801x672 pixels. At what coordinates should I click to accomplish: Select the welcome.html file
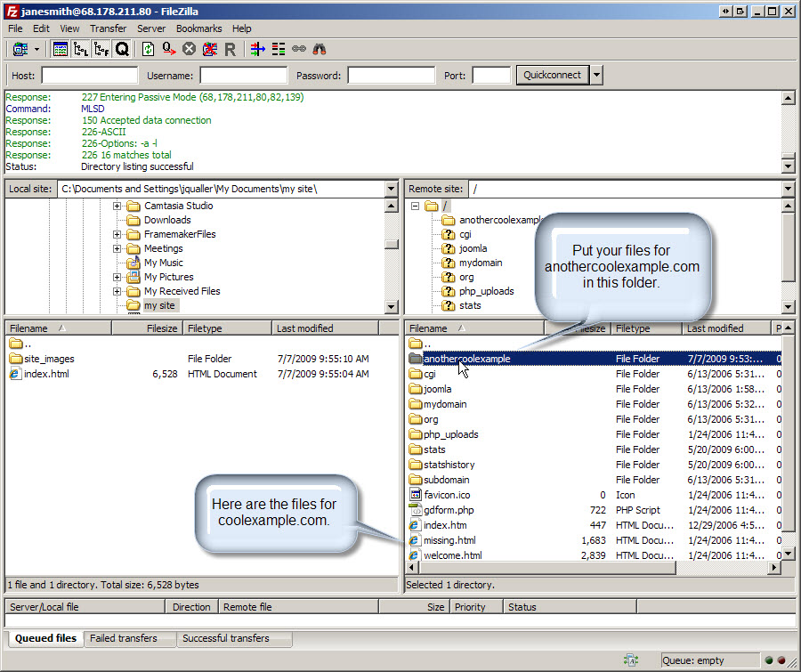click(595, 555)
